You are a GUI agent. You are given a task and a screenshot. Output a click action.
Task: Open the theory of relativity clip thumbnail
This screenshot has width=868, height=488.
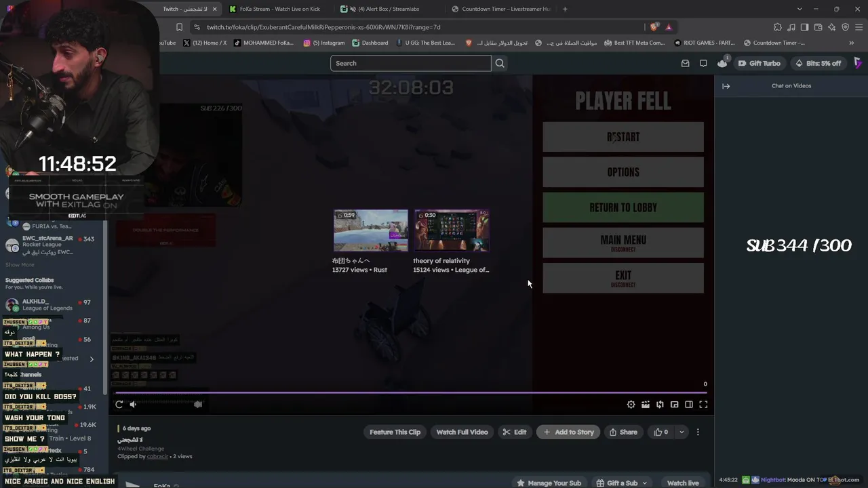(x=452, y=230)
